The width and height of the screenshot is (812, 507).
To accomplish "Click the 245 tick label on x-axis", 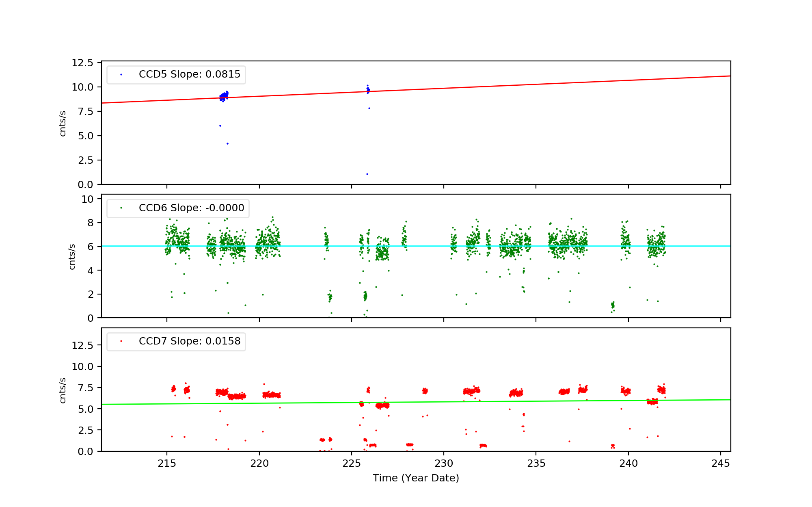I will click(721, 463).
